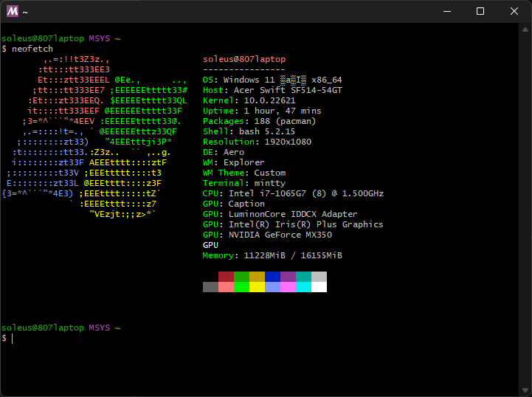Click the light gray color block
Viewport: 532px width, 397px height.
pos(319,277)
